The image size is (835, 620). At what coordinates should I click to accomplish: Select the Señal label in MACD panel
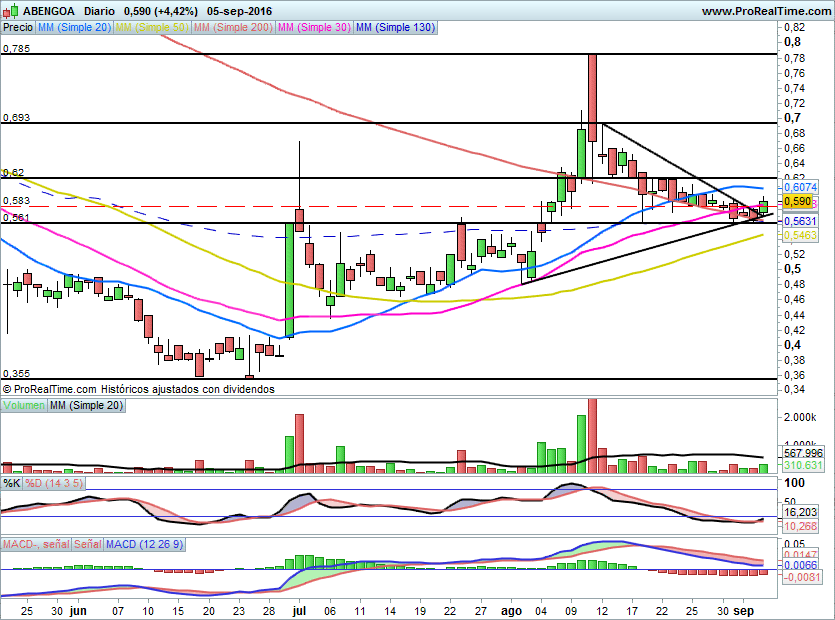point(87,544)
